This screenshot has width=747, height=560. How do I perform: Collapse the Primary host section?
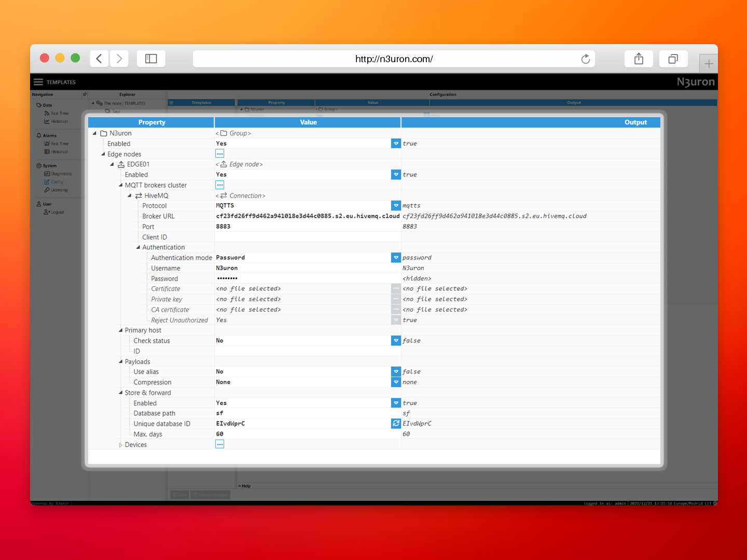(121, 330)
